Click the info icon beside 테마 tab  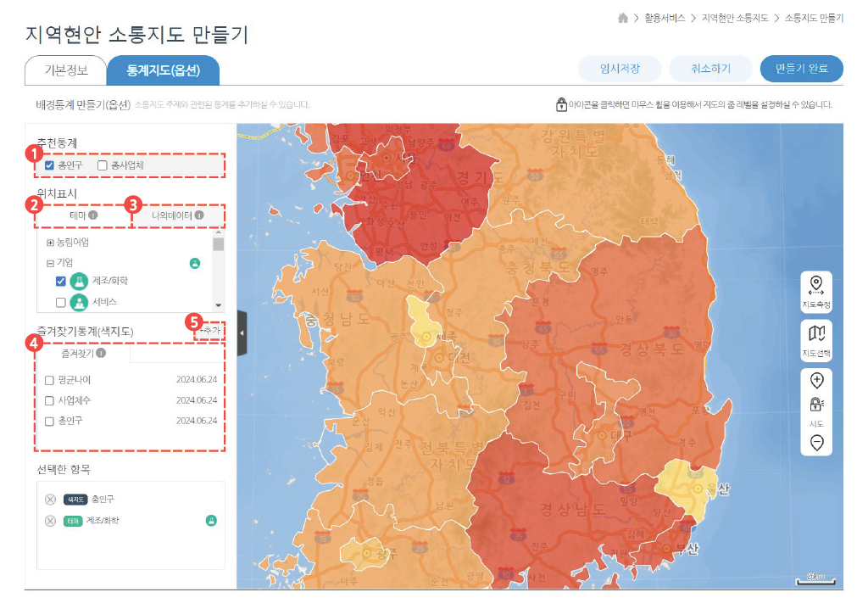[92, 215]
